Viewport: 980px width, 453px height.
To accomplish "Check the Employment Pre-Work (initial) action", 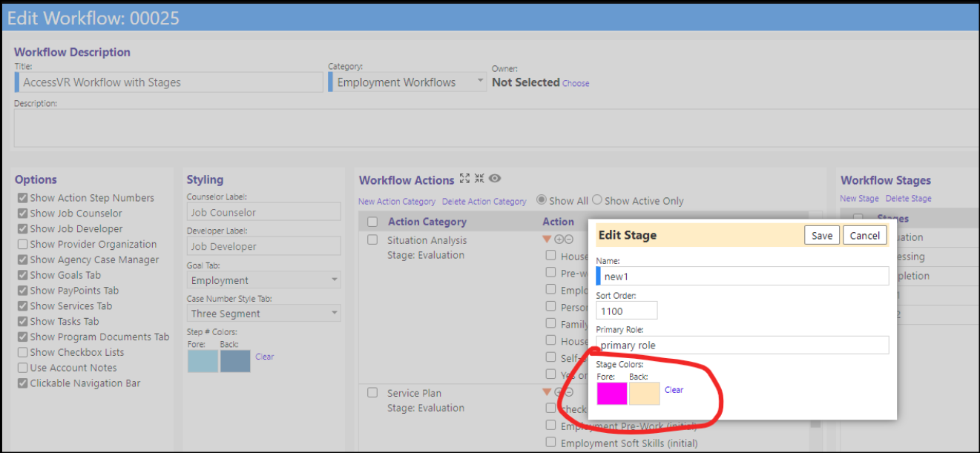I will point(551,426).
